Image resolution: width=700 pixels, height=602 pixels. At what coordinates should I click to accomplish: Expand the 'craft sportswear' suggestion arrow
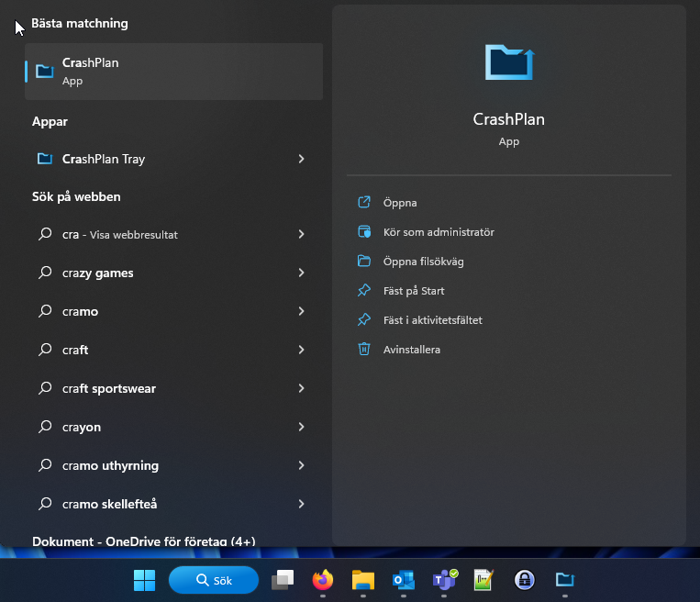pos(301,388)
